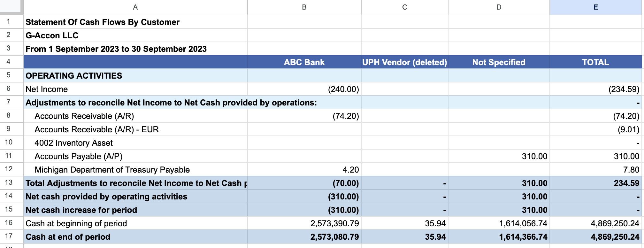The width and height of the screenshot is (644, 248).
Task: Select the 7.80 total value
Action: tap(595, 169)
